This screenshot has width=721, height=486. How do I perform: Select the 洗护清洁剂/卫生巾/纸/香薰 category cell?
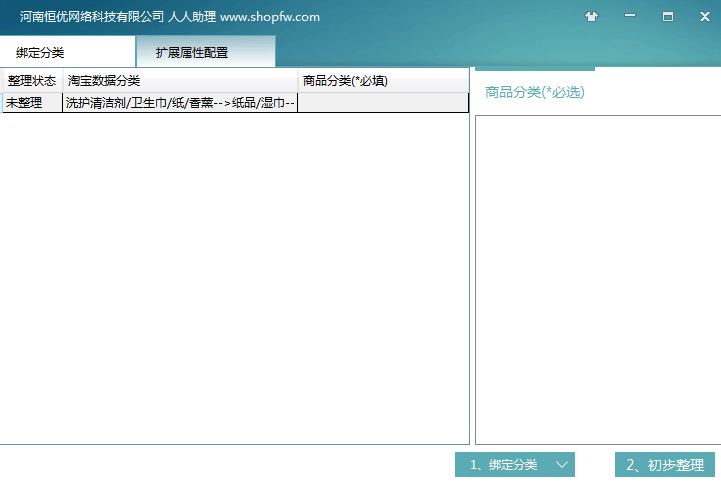(x=180, y=103)
